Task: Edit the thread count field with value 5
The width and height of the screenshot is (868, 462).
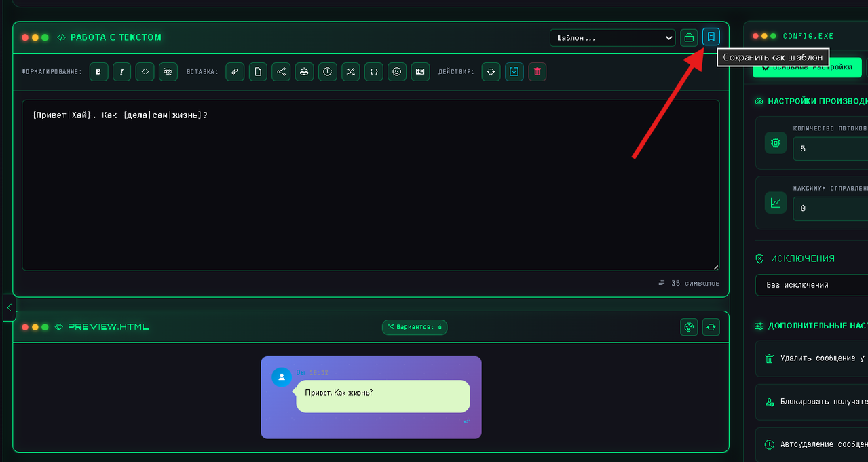Action: 831,149
